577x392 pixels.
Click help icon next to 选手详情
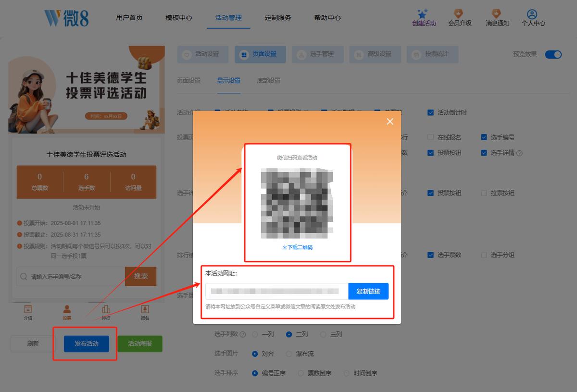(x=519, y=153)
